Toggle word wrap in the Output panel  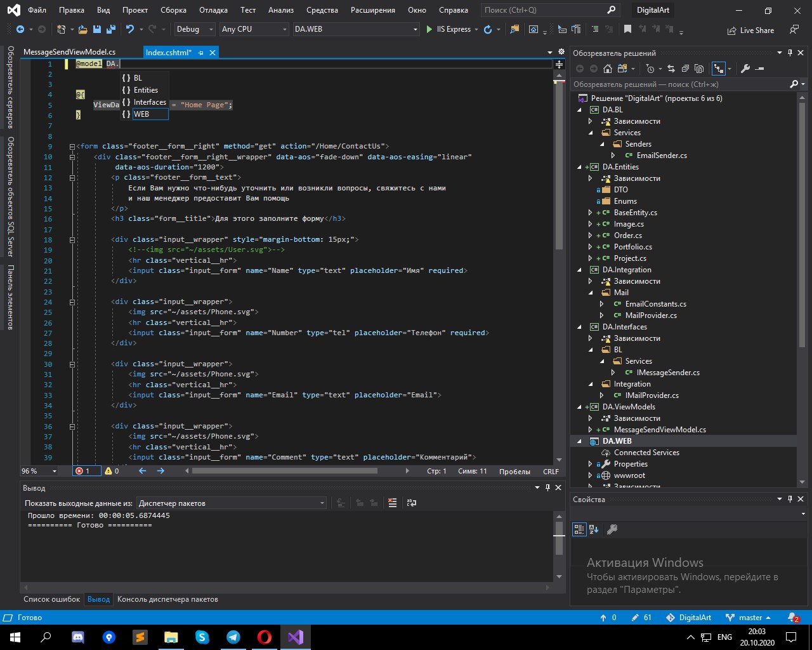412,503
